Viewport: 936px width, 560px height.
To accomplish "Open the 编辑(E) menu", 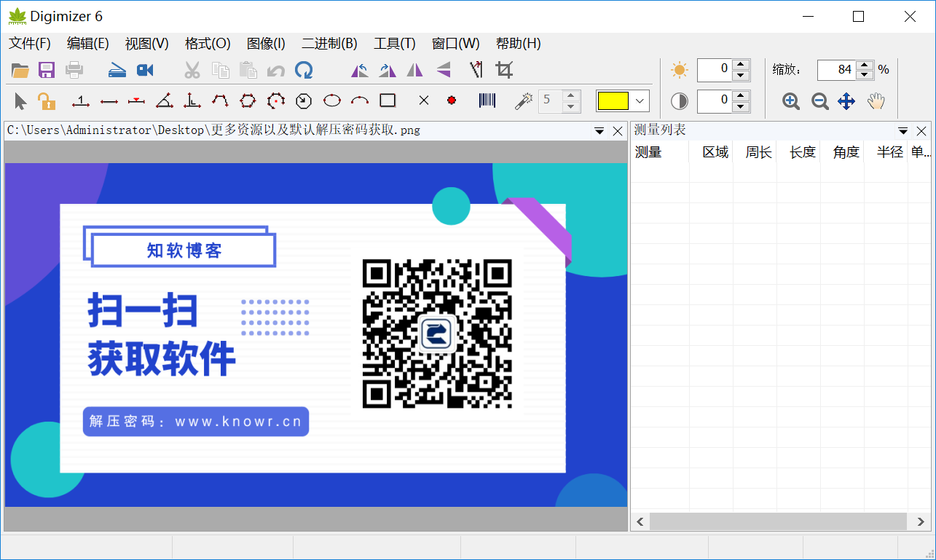I will click(x=88, y=44).
